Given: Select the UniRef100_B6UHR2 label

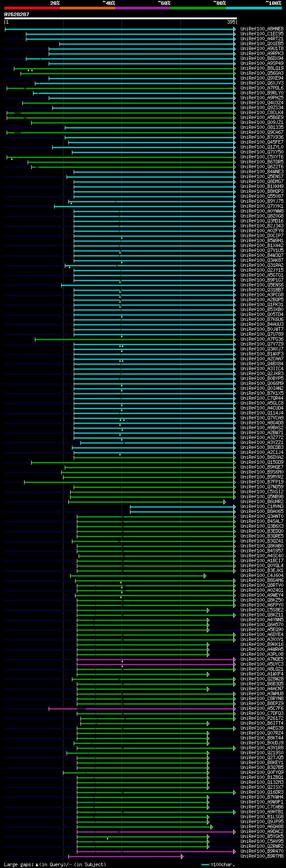Looking at the screenshot, I should [x=262, y=501].
